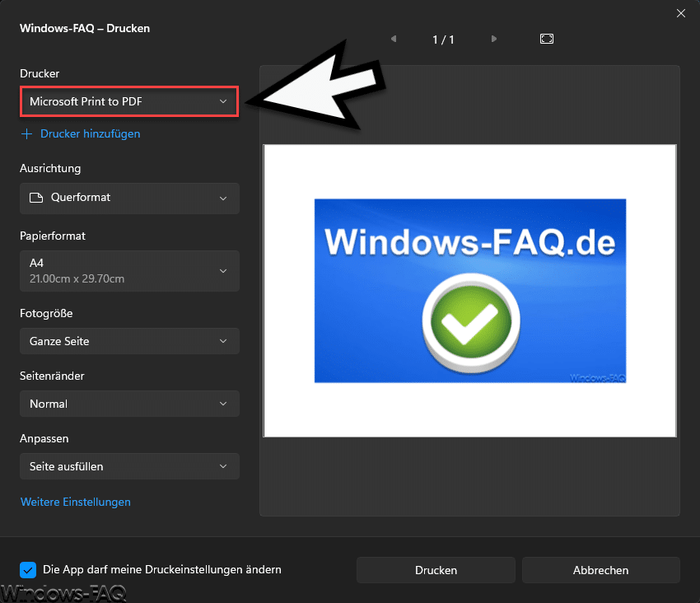This screenshot has height=603, width=700.
Task: Click the Drucken button
Action: tap(436, 570)
